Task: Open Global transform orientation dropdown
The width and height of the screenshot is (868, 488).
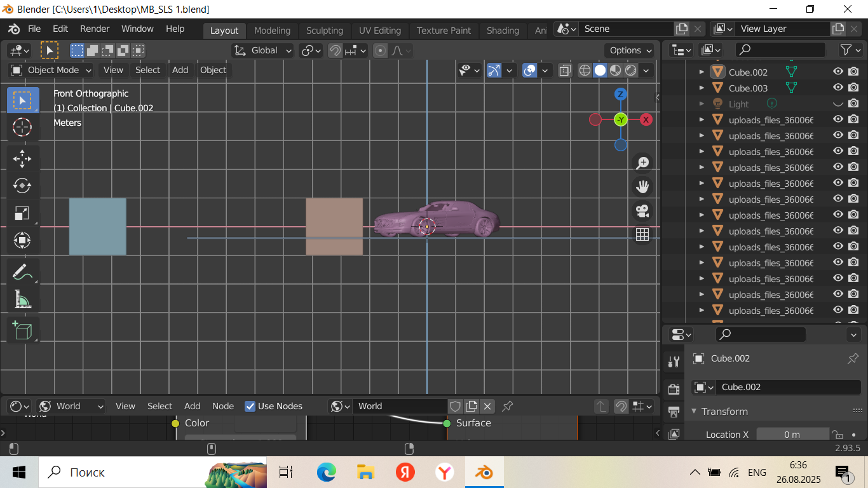Action: click(263, 50)
